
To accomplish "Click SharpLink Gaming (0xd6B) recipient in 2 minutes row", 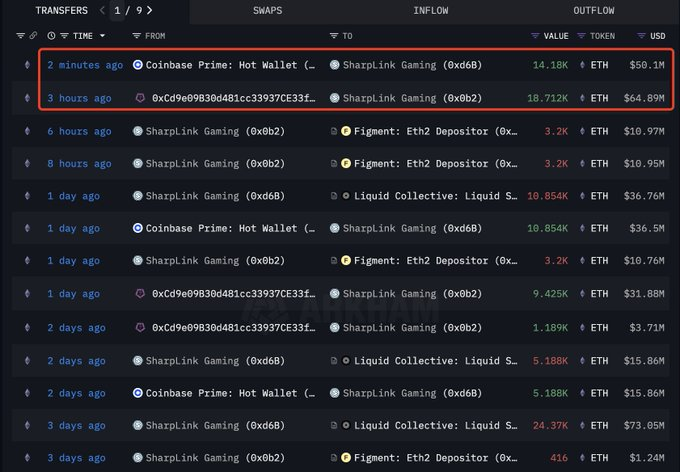I will (x=412, y=65).
